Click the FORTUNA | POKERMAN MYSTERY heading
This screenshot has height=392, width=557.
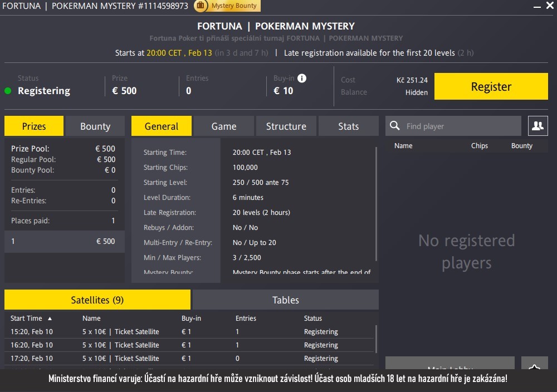(276, 26)
